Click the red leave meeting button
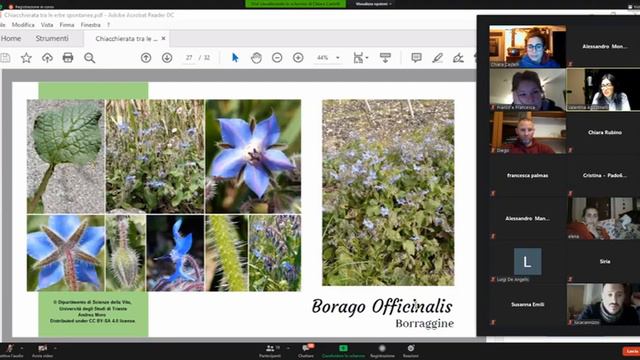The height and width of the screenshot is (360, 640). (631, 351)
